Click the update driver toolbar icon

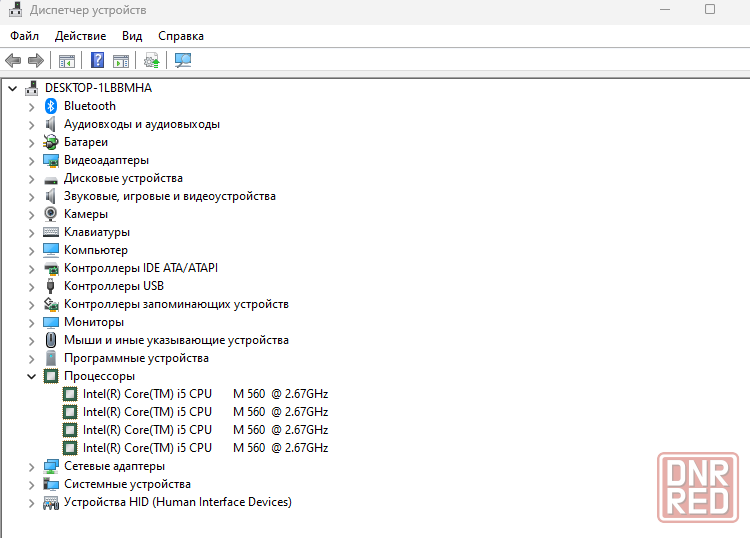tap(152, 61)
